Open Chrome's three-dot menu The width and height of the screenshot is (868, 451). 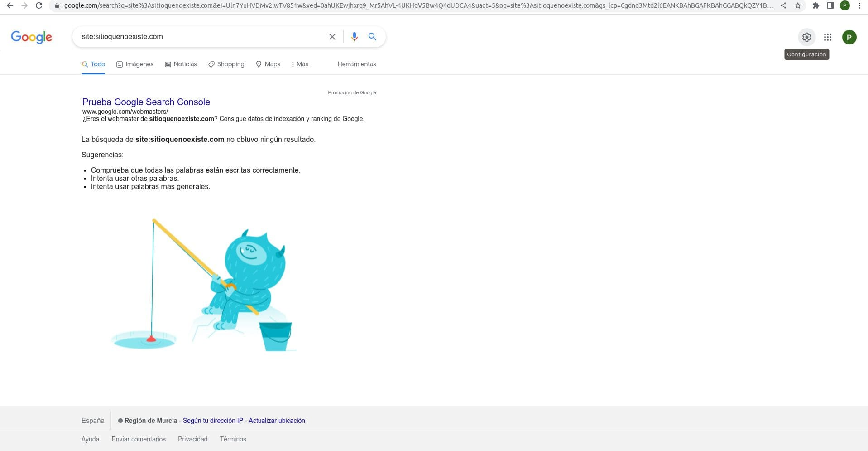(x=859, y=5)
